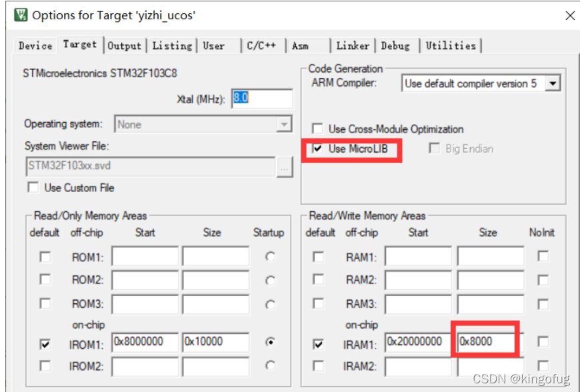Click the ROM1 Start address field

click(x=145, y=256)
